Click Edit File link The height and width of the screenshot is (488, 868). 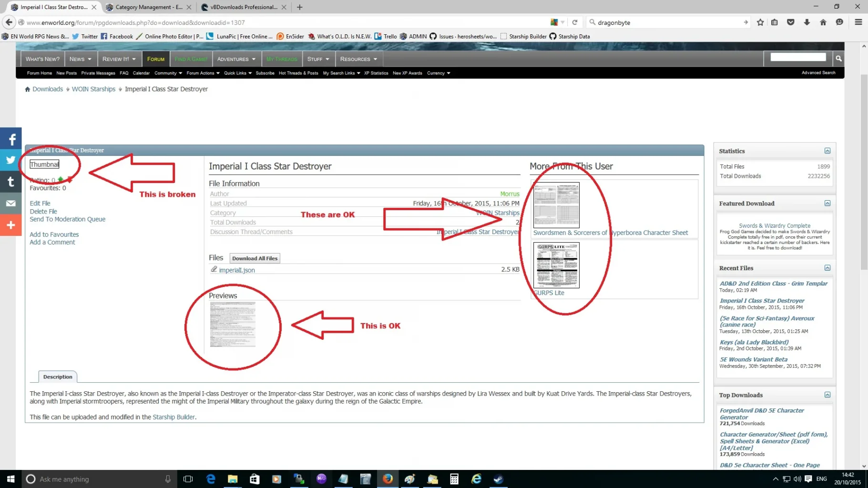point(40,203)
